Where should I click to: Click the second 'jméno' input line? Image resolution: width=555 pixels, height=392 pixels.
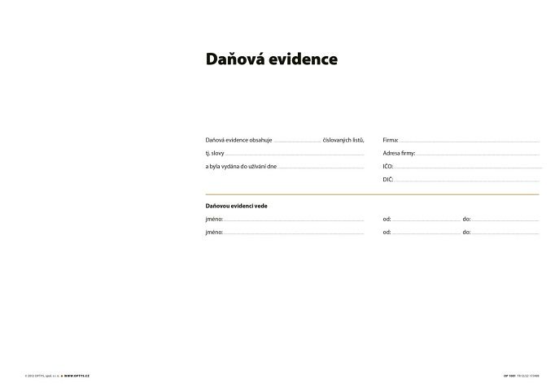pyautogui.click(x=294, y=233)
